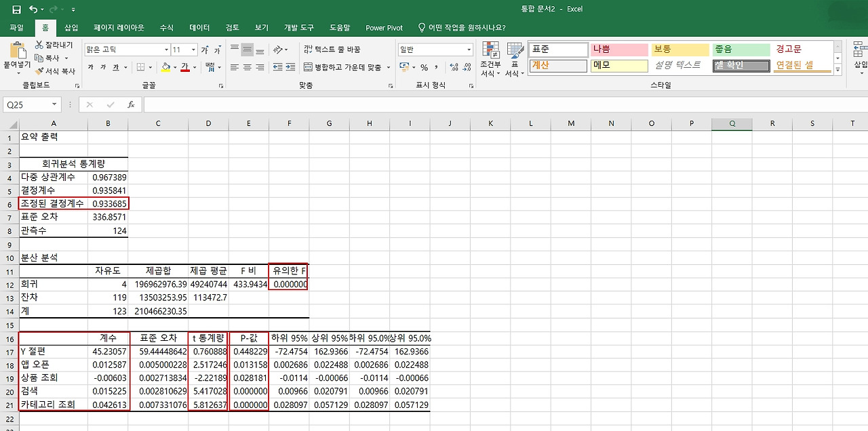Screen dimensions: 868x431
Task: Click the accounting number format icon
Action: tap(404, 67)
